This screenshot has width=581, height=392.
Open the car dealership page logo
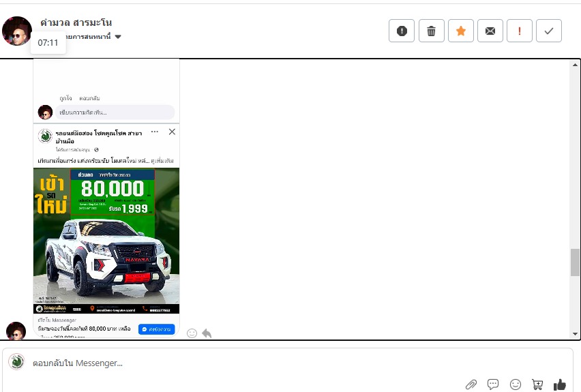45,136
